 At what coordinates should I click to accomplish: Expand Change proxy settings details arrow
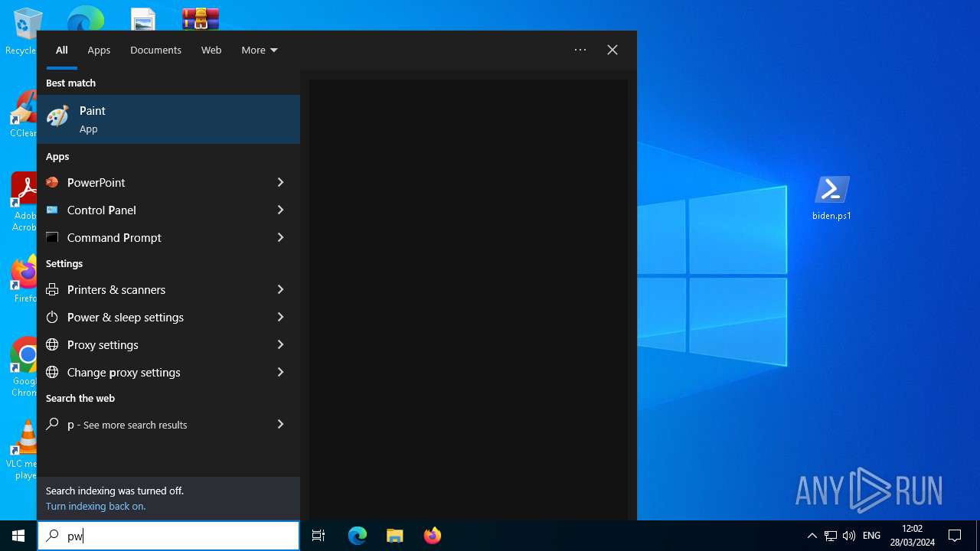(280, 372)
